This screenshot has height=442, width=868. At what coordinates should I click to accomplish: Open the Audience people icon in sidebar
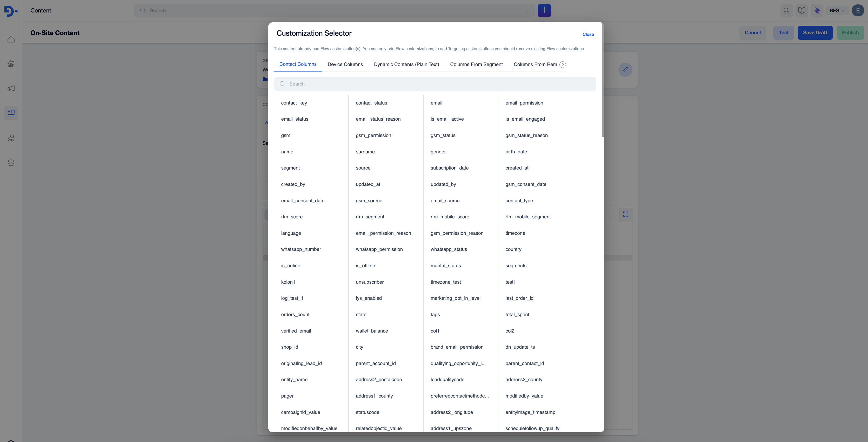(x=11, y=138)
